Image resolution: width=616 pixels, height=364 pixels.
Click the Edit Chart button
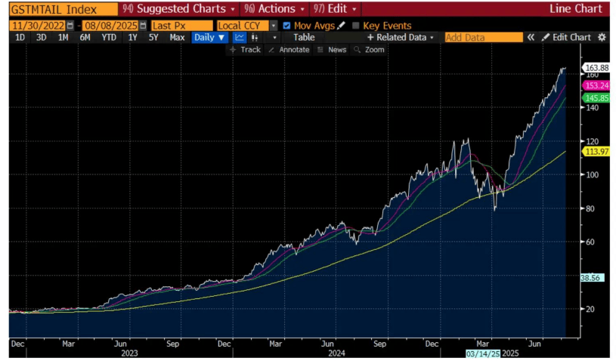[566, 37]
